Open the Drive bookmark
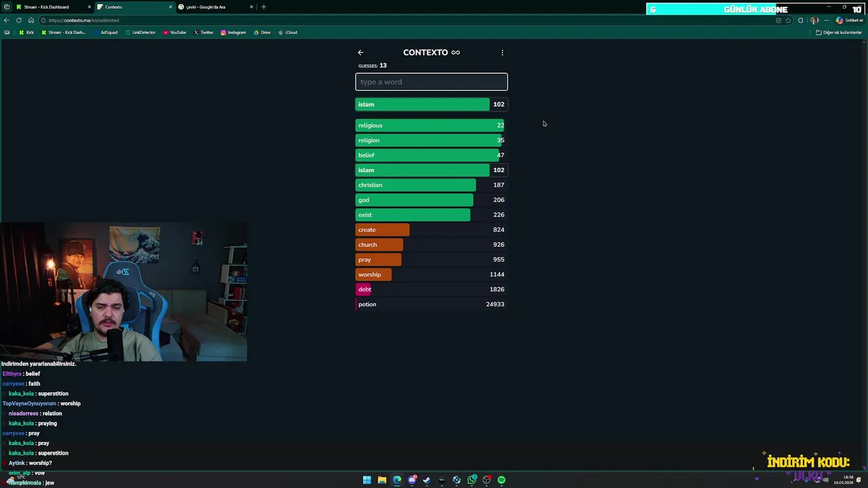The height and width of the screenshot is (488, 868). tap(262, 33)
